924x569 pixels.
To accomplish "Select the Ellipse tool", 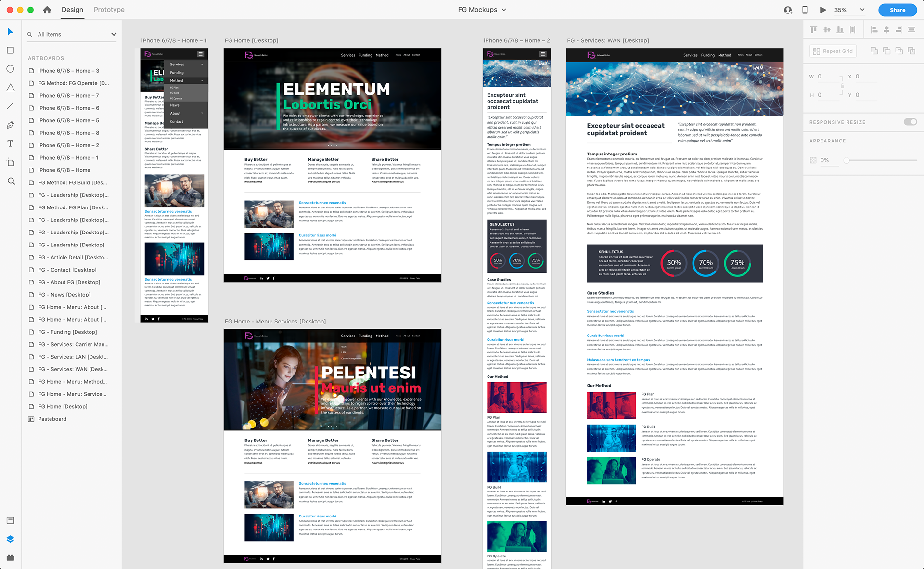I will (10, 69).
